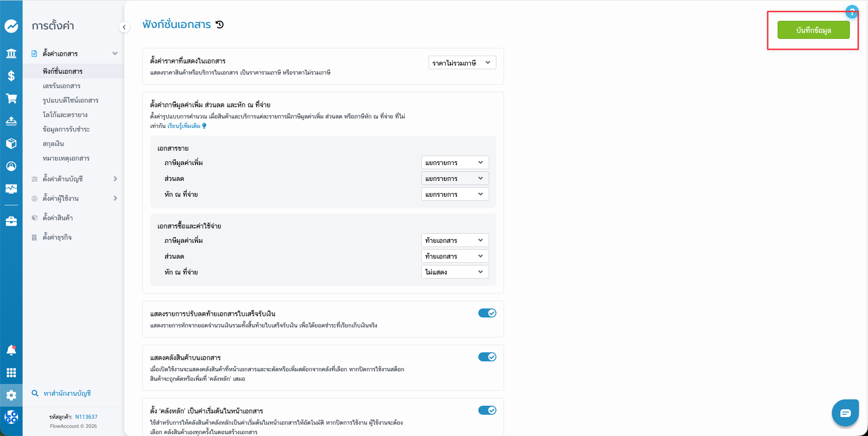Click the dollar sign icon in sidebar
Viewport: 868px width, 436px height.
point(11,76)
